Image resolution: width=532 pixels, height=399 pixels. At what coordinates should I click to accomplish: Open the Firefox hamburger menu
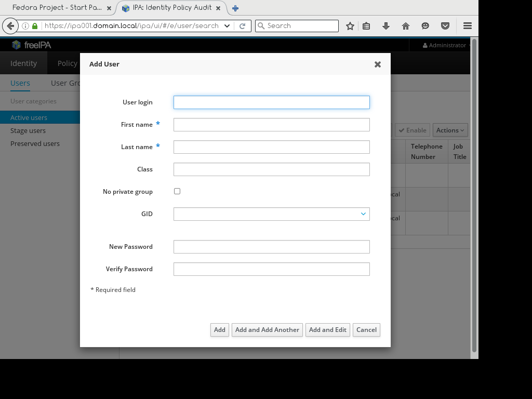tap(468, 26)
